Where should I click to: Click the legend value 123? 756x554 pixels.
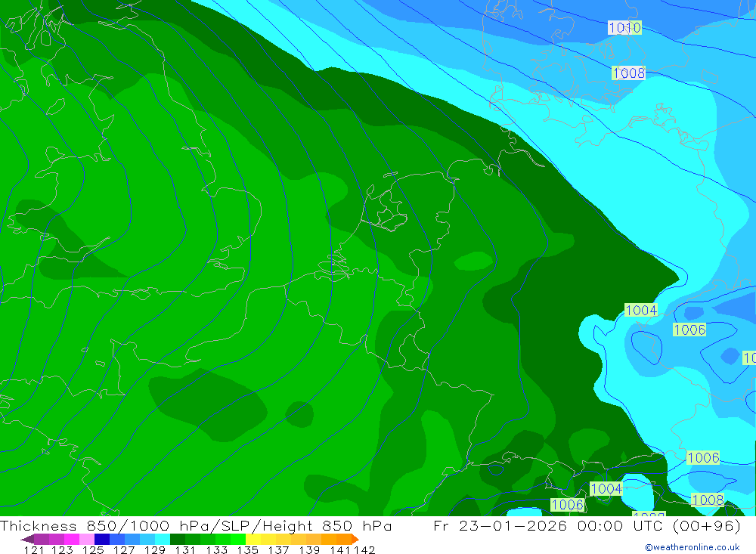(62, 550)
